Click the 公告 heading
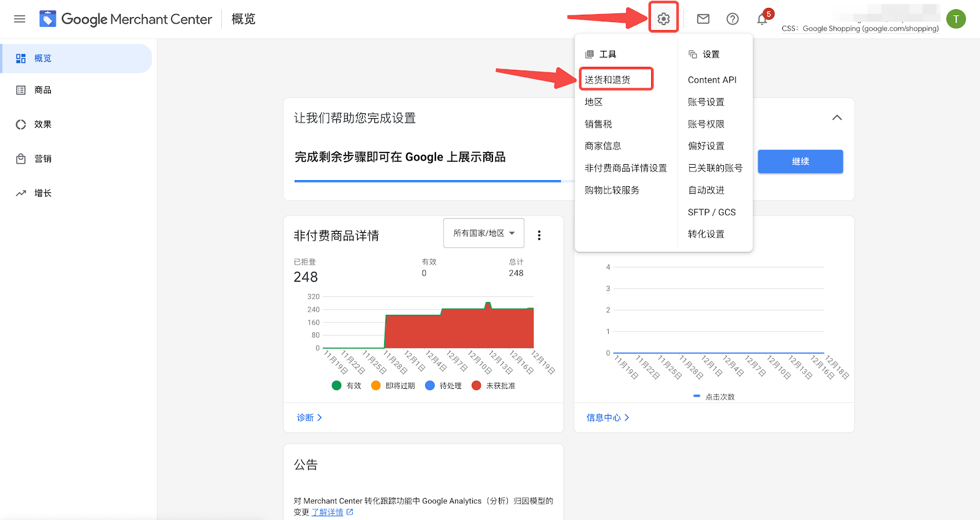The height and width of the screenshot is (520, 980). click(x=306, y=465)
